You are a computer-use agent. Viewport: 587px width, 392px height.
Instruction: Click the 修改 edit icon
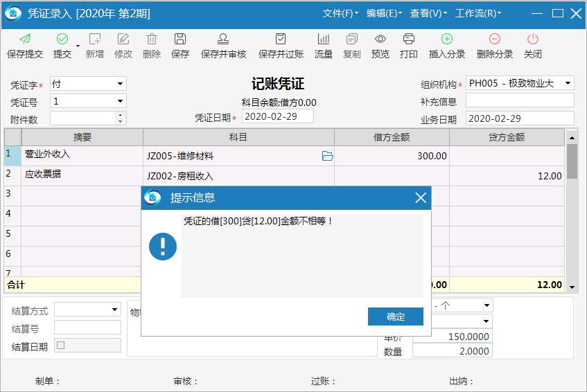[x=123, y=39]
